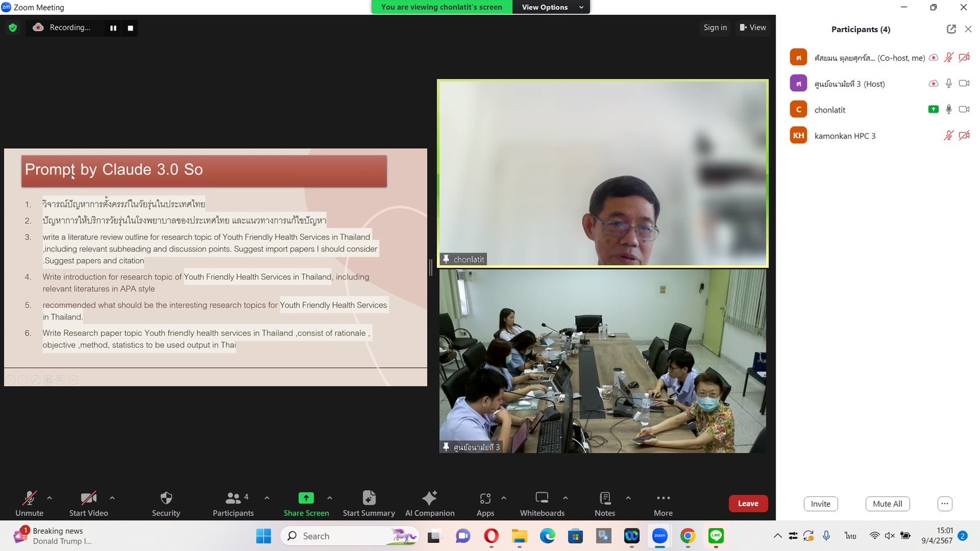Open Google Chrome from the taskbar
The image size is (980, 551).
688,536
